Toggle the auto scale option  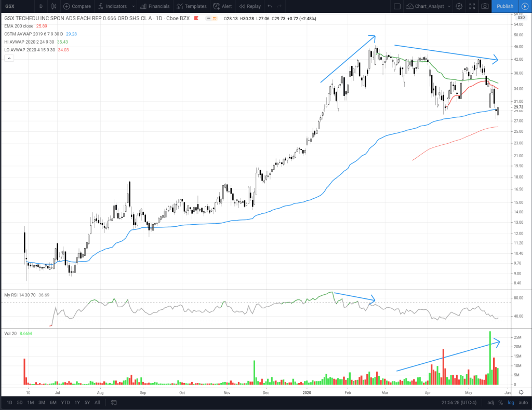pyautogui.click(x=522, y=402)
